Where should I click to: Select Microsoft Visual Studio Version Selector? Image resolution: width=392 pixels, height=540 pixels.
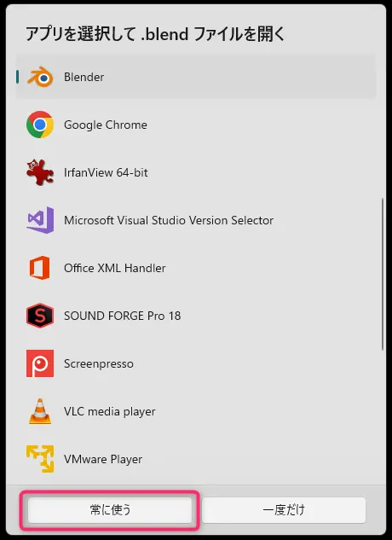(x=196, y=220)
